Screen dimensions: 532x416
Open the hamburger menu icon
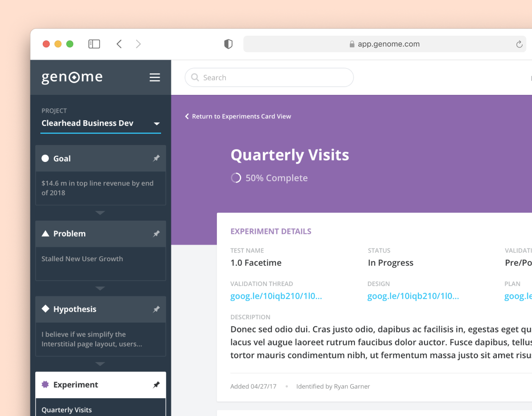pyautogui.click(x=154, y=77)
